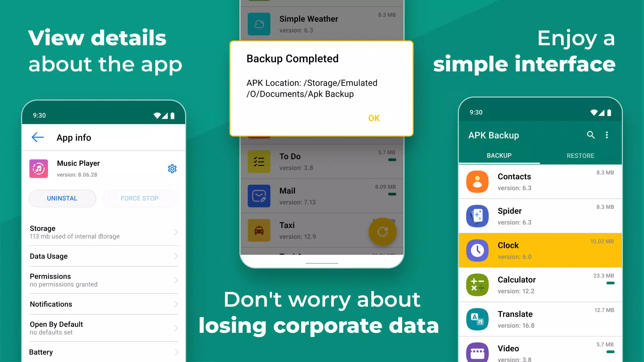Image resolution: width=644 pixels, height=362 pixels.
Task: Click the UNINSTALL button for Music Player
Action: pyautogui.click(x=62, y=197)
